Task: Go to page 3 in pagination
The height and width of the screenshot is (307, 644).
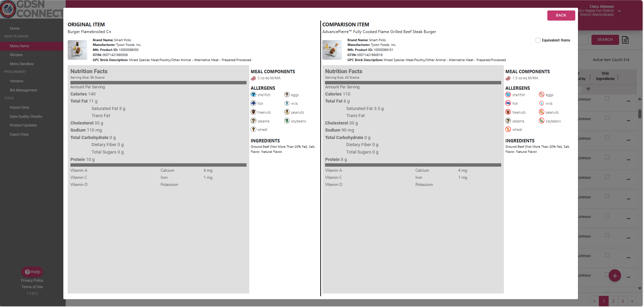Action: point(623,301)
